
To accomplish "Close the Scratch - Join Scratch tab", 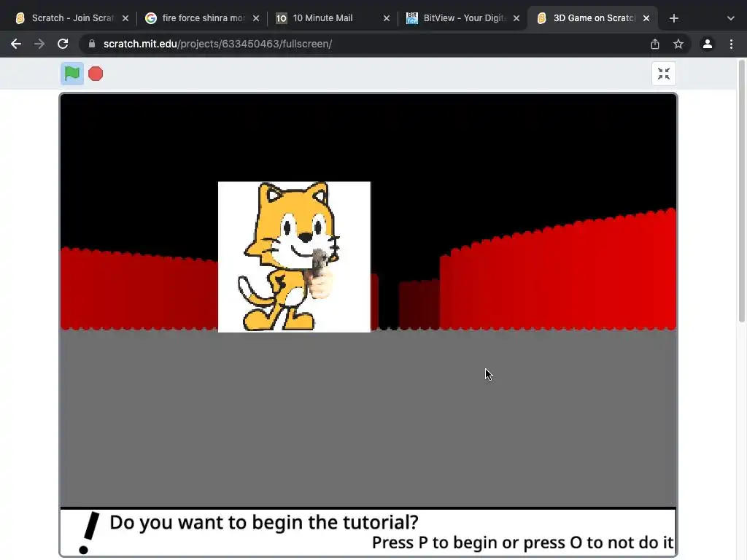I will coord(125,18).
